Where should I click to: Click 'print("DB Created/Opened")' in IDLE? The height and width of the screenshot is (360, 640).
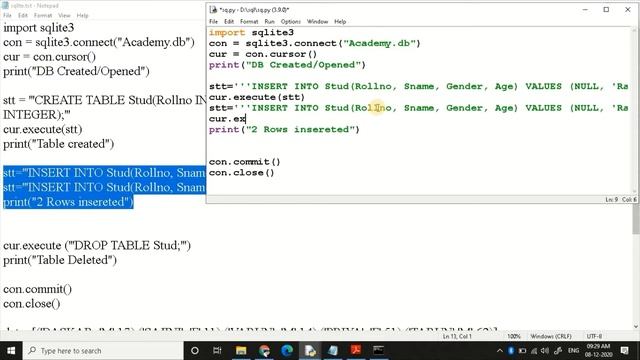[287, 65]
